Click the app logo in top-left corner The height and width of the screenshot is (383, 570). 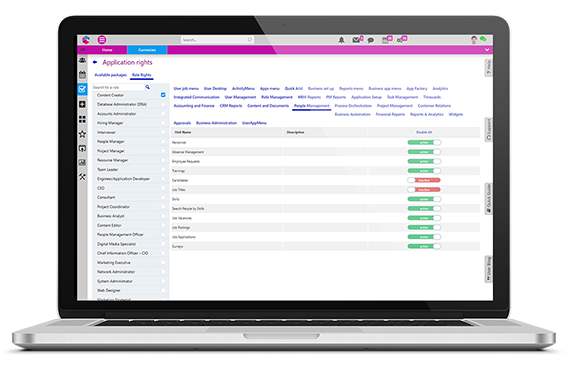click(86, 40)
